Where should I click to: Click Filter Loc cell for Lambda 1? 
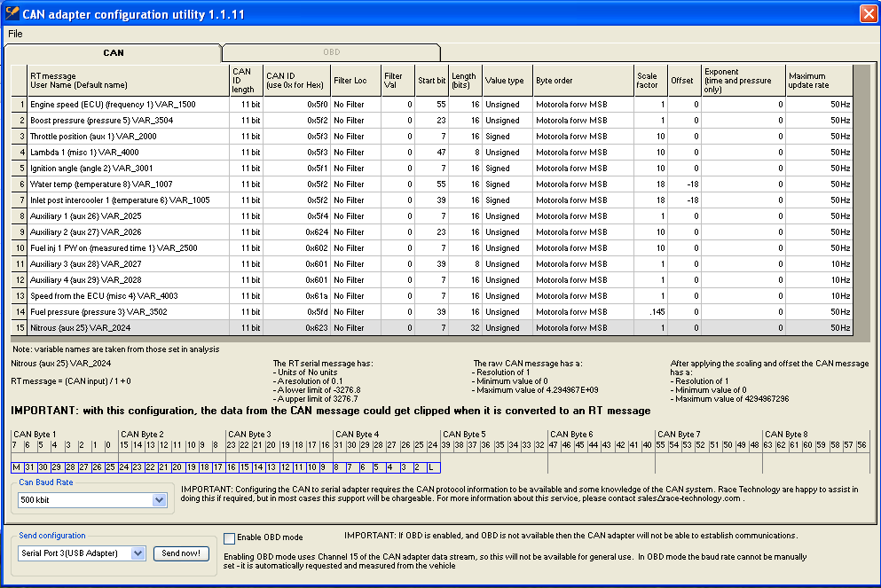point(355,153)
